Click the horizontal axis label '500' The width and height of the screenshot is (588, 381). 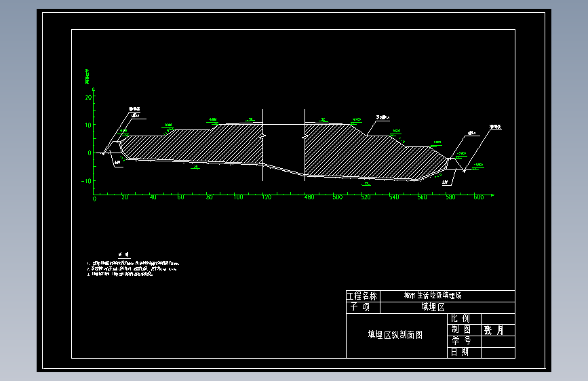coord(338,197)
